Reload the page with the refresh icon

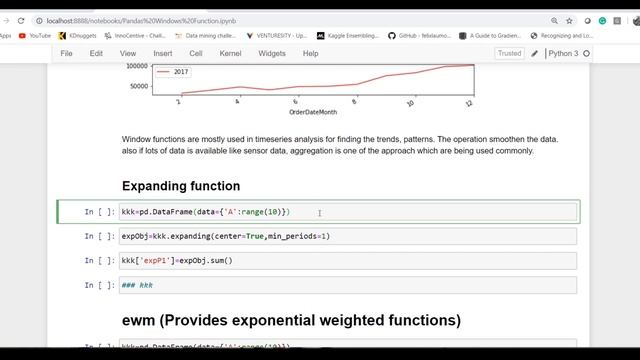coord(21,21)
